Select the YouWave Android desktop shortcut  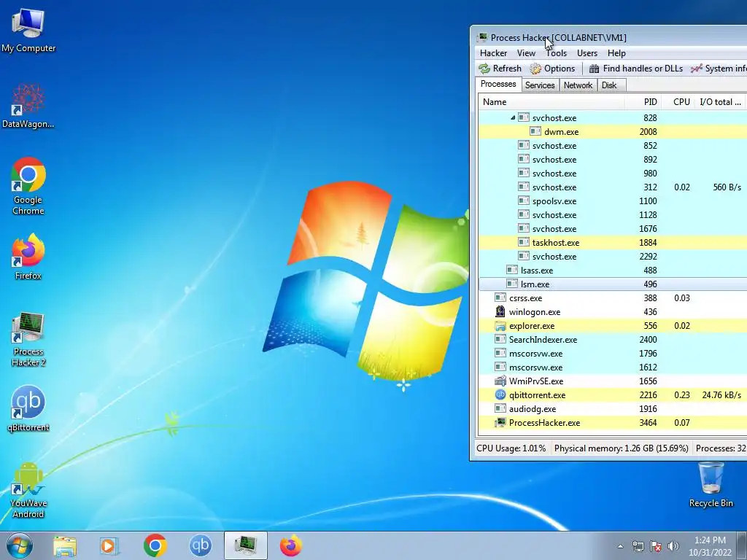click(28, 491)
